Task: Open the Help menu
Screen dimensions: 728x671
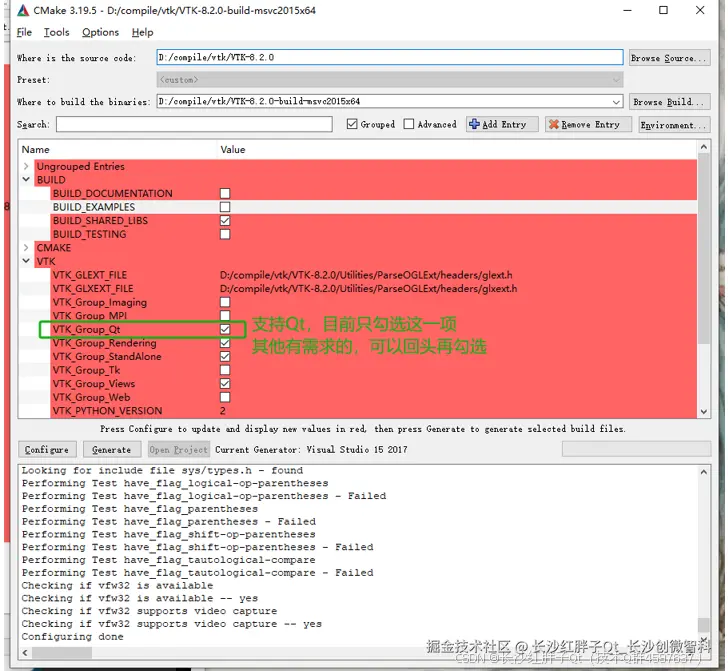Action: 142,32
